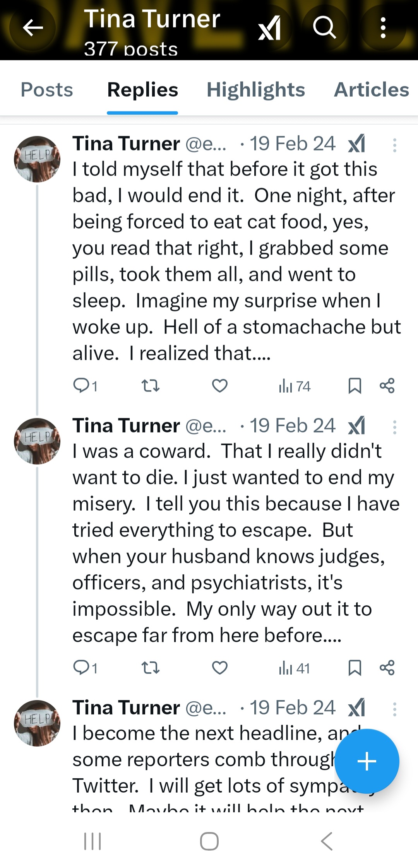Bookmark the cat food tweet
This screenshot has width=418, height=868.
tap(355, 386)
